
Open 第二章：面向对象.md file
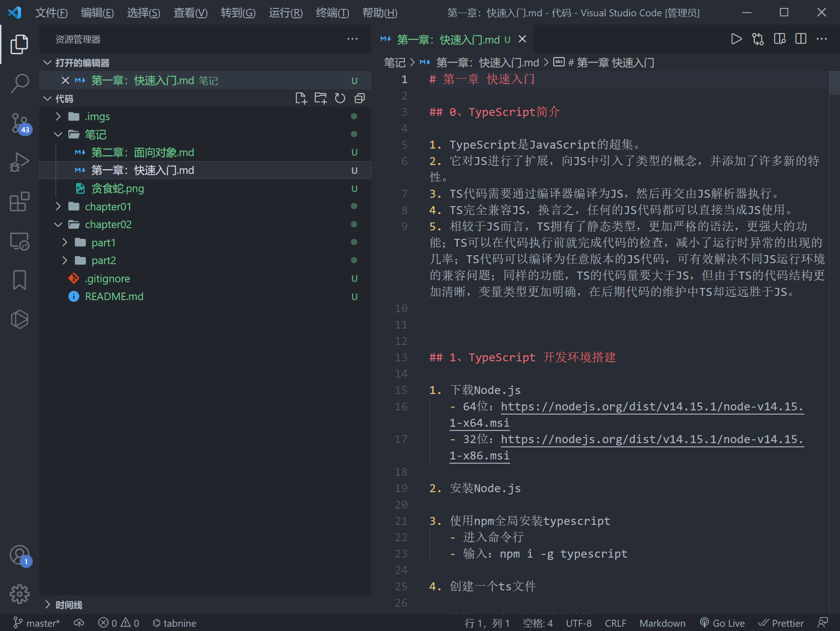[x=206, y=152]
